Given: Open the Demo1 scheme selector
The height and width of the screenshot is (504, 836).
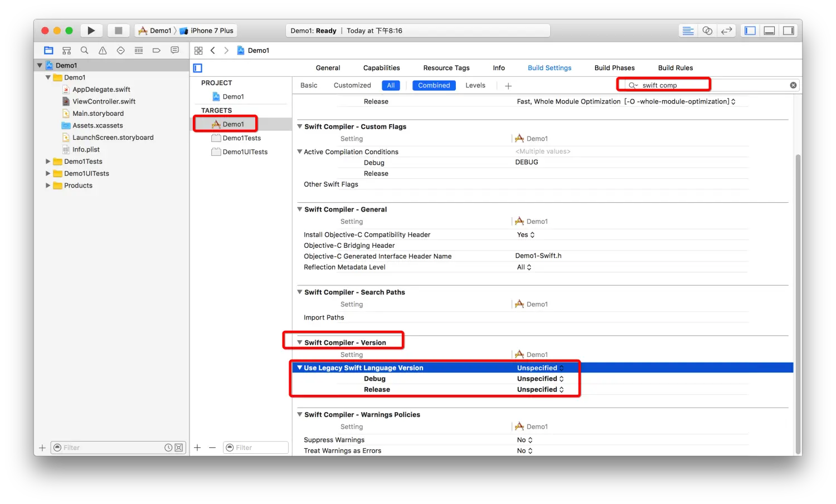Looking at the screenshot, I should 155,31.
